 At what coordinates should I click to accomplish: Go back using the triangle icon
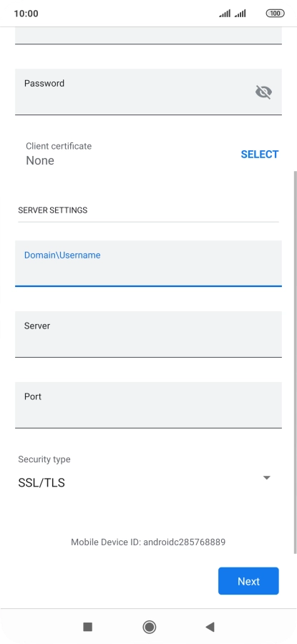click(x=210, y=626)
